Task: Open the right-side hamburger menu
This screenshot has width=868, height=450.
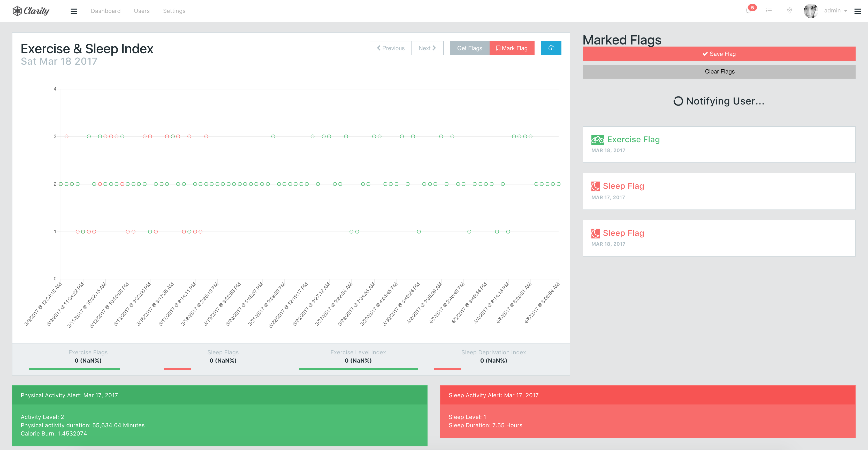Action: pyautogui.click(x=858, y=11)
